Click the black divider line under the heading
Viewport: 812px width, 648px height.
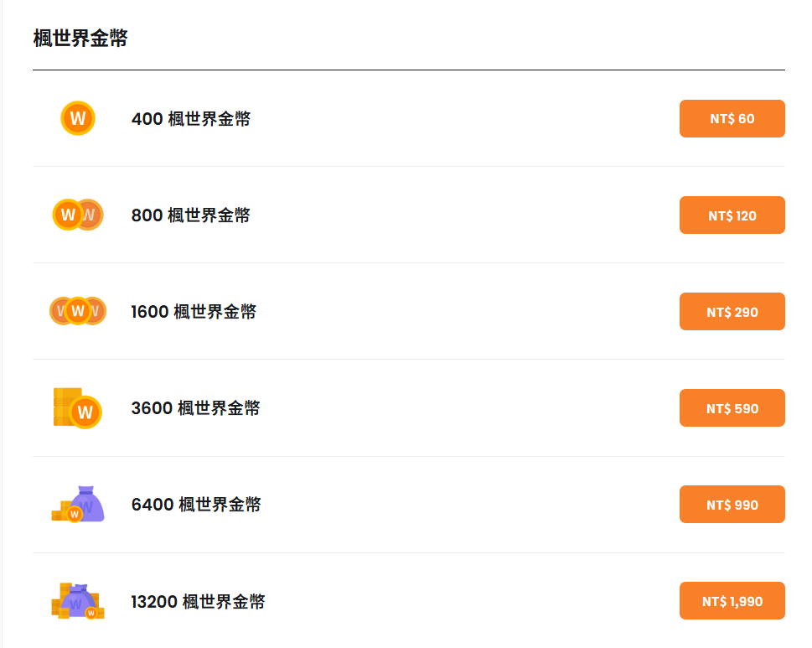point(409,70)
